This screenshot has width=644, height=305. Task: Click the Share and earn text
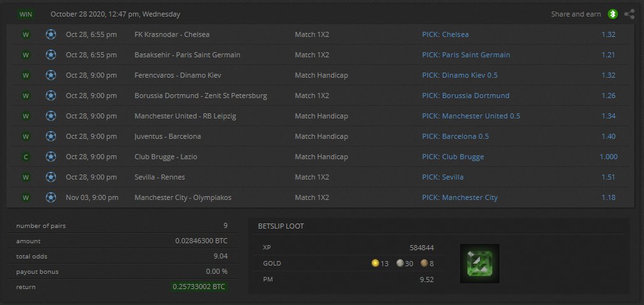pos(576,14)
